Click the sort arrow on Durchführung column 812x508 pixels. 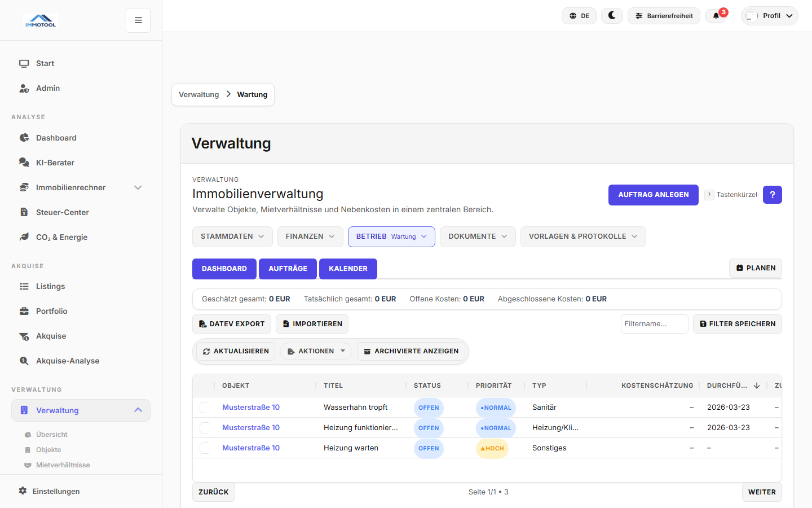click(757, 386)
